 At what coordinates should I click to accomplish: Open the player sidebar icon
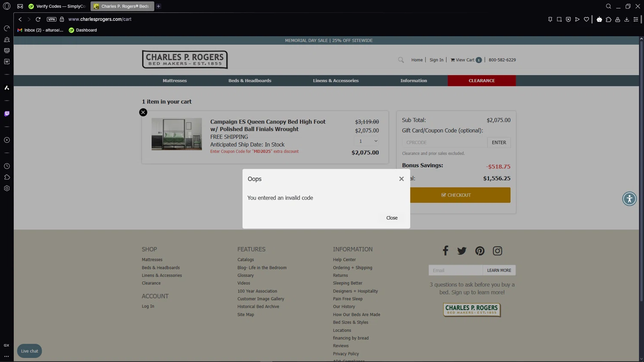7,140
